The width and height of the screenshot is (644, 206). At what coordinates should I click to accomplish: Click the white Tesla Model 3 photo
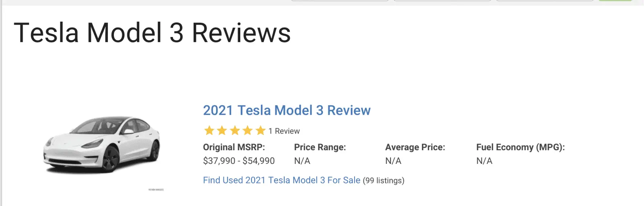(x=102, y=145)
